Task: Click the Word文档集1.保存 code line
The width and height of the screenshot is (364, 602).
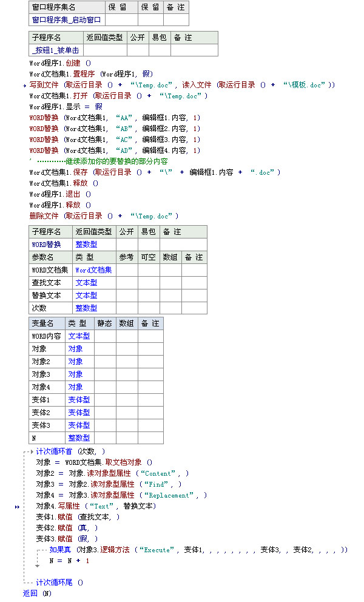Action: pyautogui.click(x=155, y=172)
